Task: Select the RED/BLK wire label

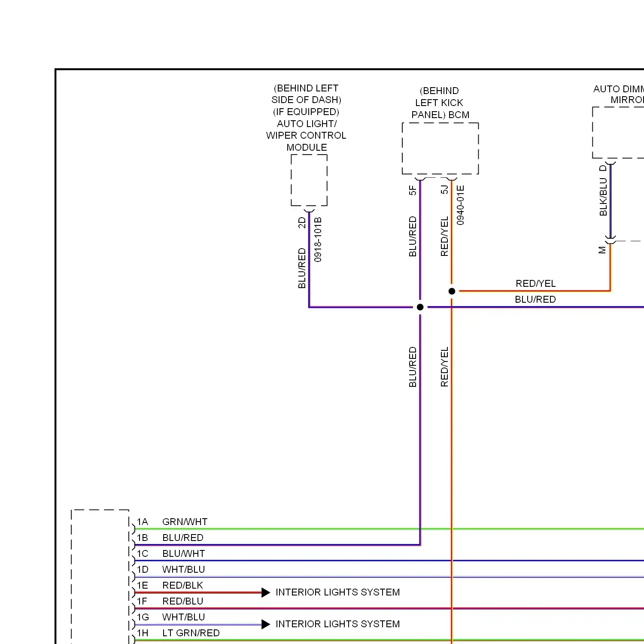Action: click(x=183, y=585)
